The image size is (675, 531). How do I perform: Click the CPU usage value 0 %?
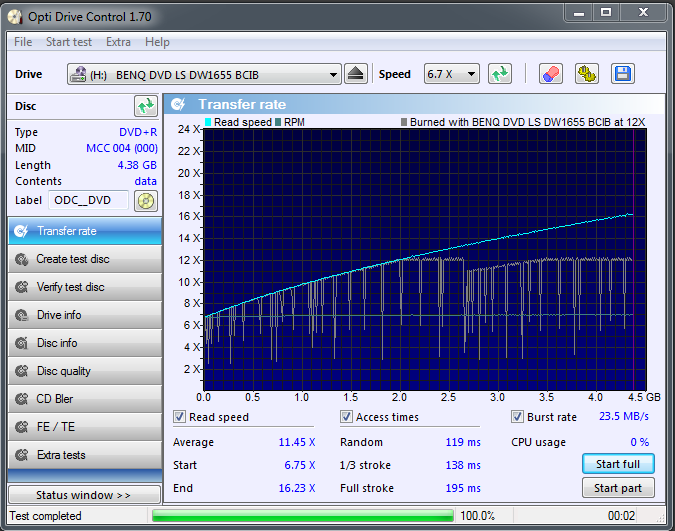pos(640,442)
